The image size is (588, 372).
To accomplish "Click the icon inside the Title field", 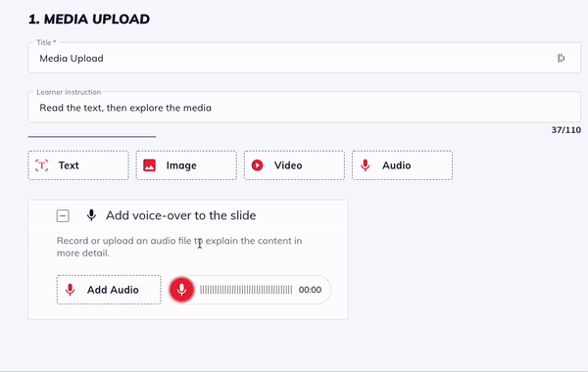I will click(561, 58).
